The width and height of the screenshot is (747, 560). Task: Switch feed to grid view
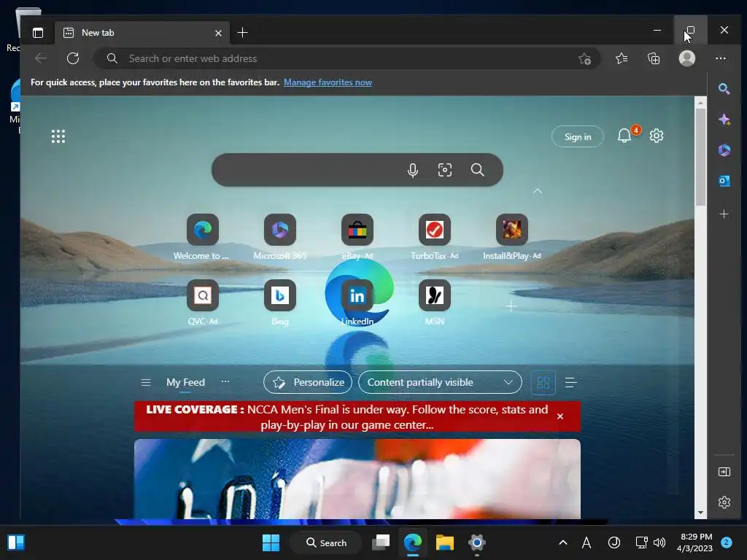tap(543, 382)
